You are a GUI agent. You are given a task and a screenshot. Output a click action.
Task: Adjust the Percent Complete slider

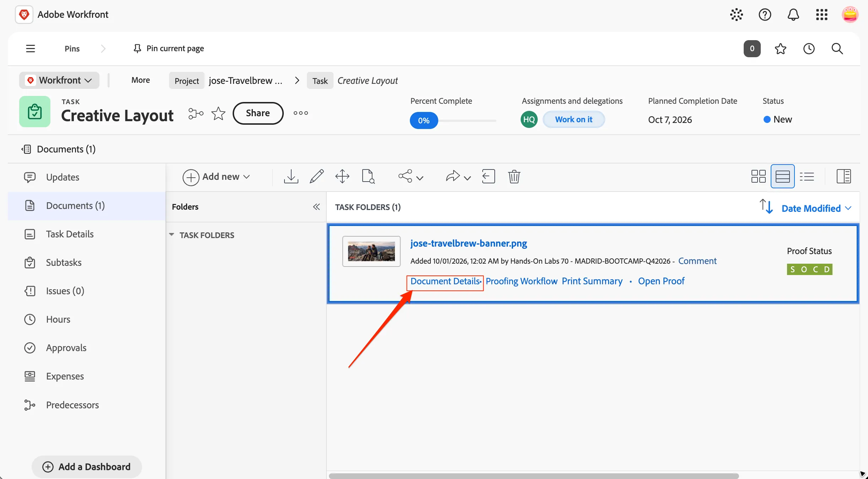tap(453, 120)
